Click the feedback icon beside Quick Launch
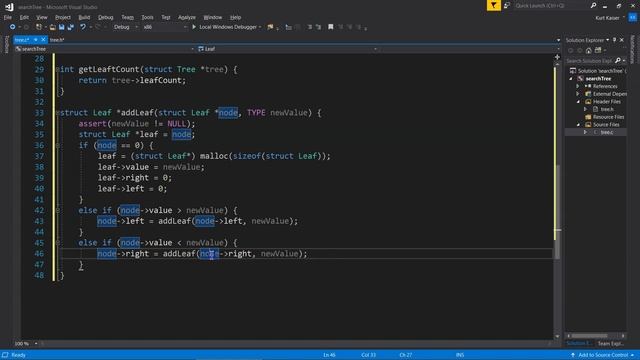 (507, 5)
